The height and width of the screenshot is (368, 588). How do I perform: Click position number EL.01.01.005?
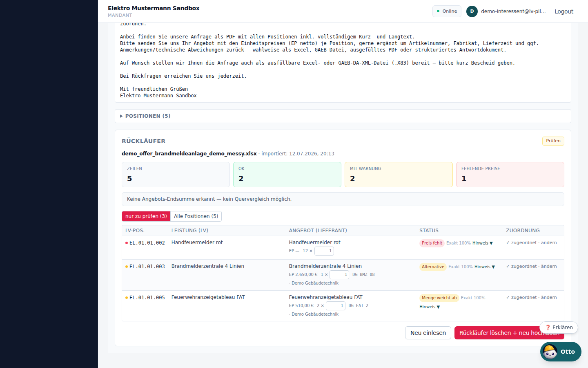click(x=147, y=298)
